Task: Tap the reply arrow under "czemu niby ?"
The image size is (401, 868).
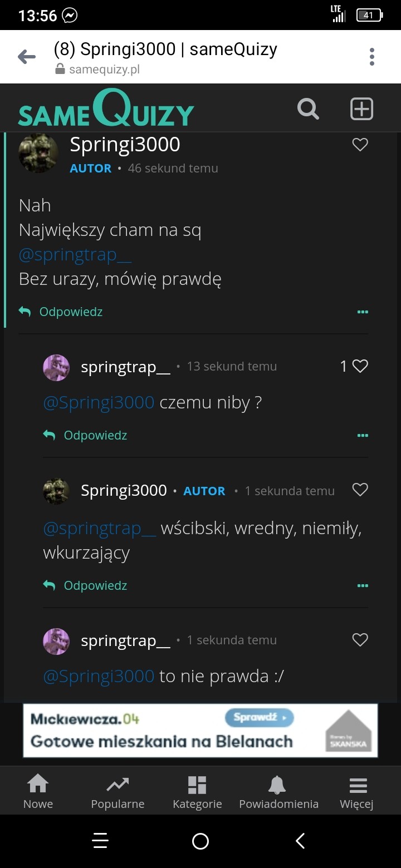Action: point(50,436)
